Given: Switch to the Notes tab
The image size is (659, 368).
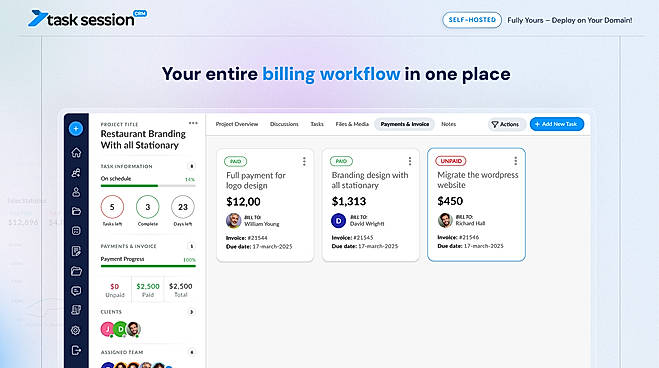Looking at the screenshot, I should 448,124.
